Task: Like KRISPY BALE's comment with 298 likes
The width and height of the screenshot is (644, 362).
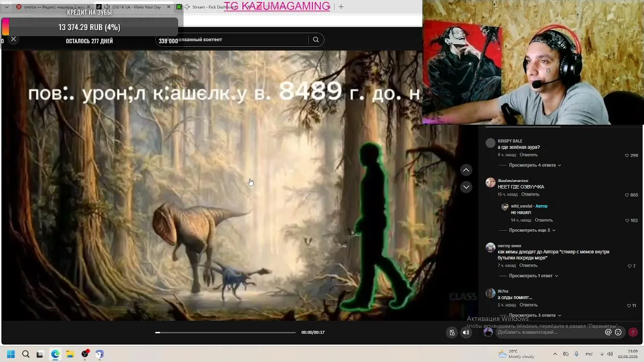Action: 627,155
